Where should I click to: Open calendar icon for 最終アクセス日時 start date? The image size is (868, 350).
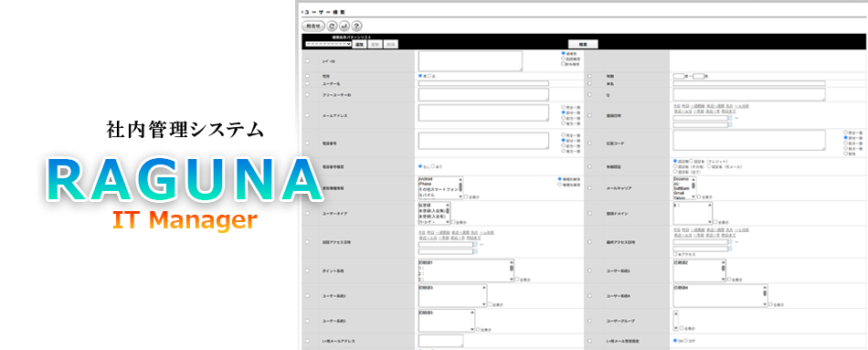[x=730, y=242]
